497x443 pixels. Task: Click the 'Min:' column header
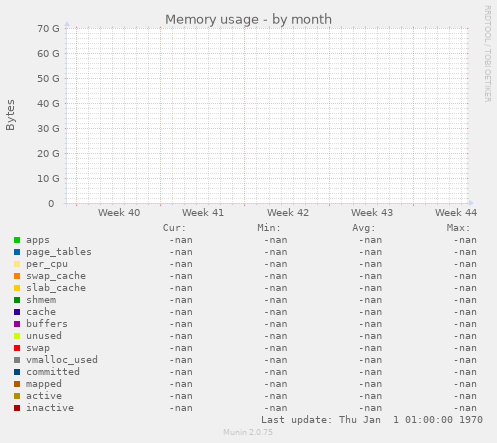coord(269,228)
